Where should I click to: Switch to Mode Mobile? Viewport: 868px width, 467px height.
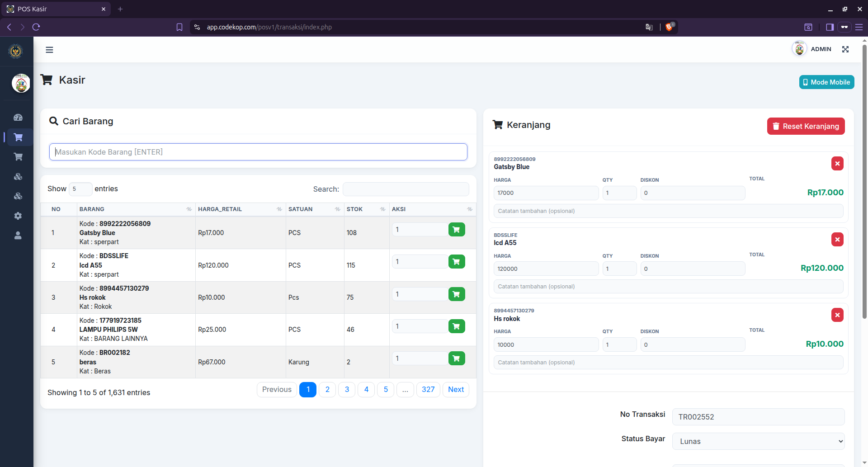[826, 82]
